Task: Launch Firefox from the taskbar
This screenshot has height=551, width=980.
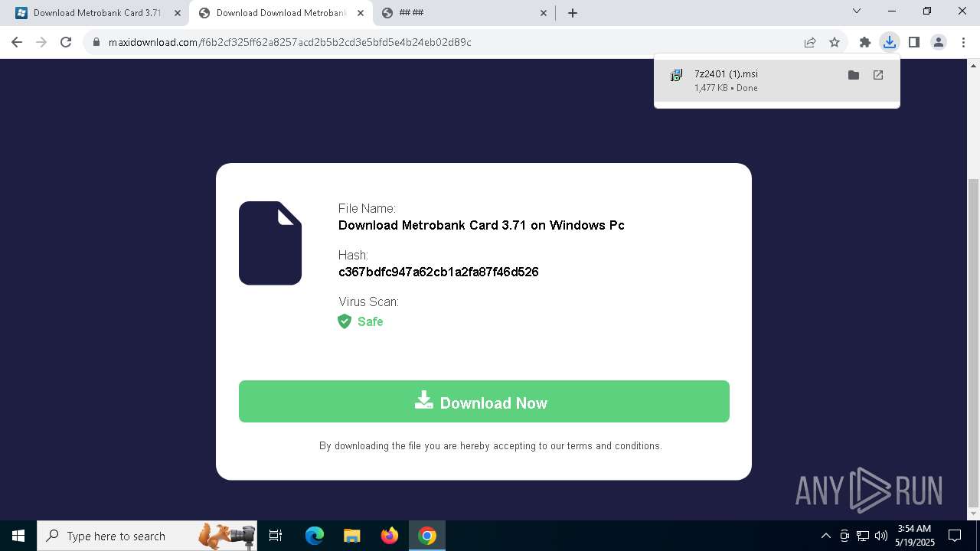Action: pos(390,536)
